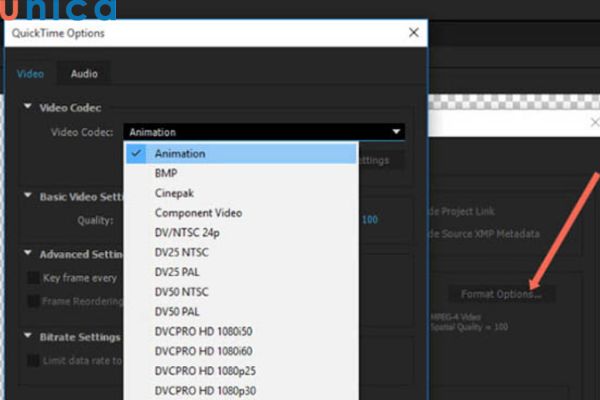This screenshot has height=400, width=600.
Task: Pick DV25 NTSC from codec list
Action: tap(242, 252)
